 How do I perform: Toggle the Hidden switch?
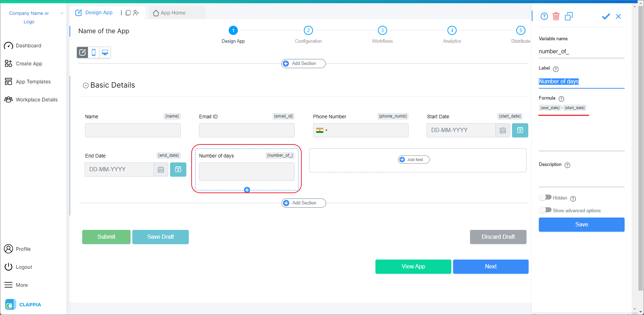coord(545,197)
